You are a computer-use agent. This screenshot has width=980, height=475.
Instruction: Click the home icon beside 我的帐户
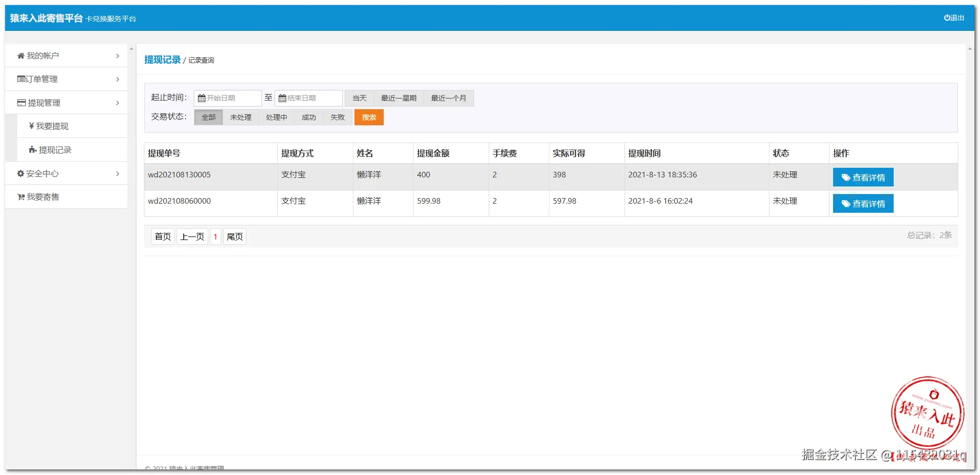[21, 56]
